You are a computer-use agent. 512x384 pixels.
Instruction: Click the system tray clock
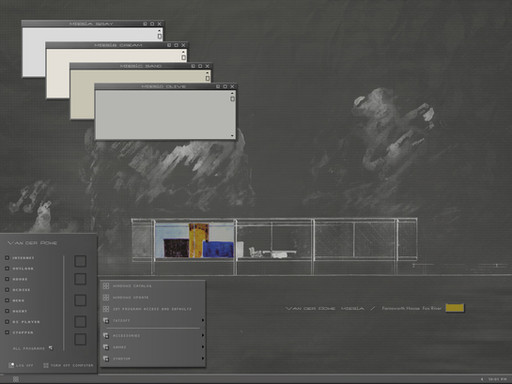click(498, 379)
